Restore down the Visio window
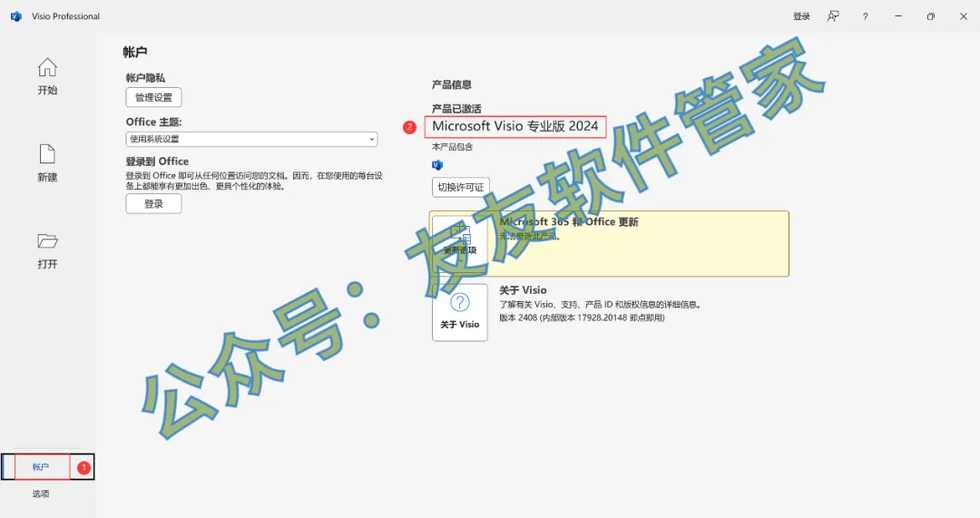The width and height of the screenshot is (980, 518). (931, 16)
